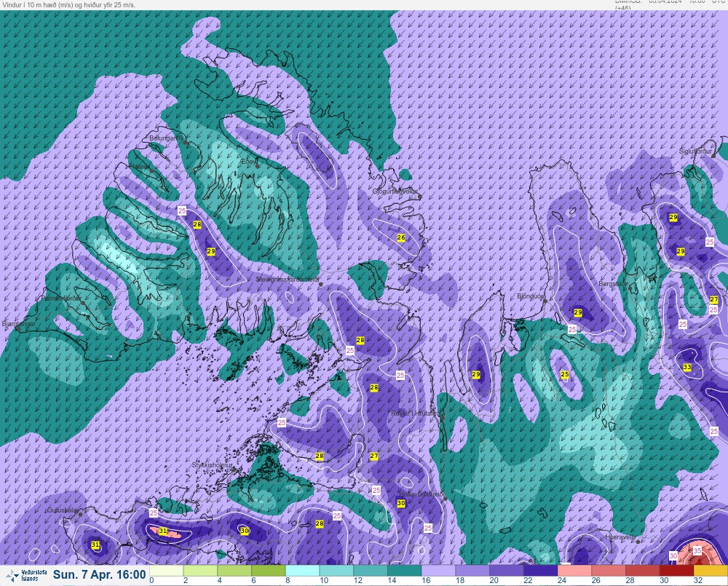The width and height of the screenshot is (728, 586).
Task: Click the legend tick number 24
Action: [562, 580]
